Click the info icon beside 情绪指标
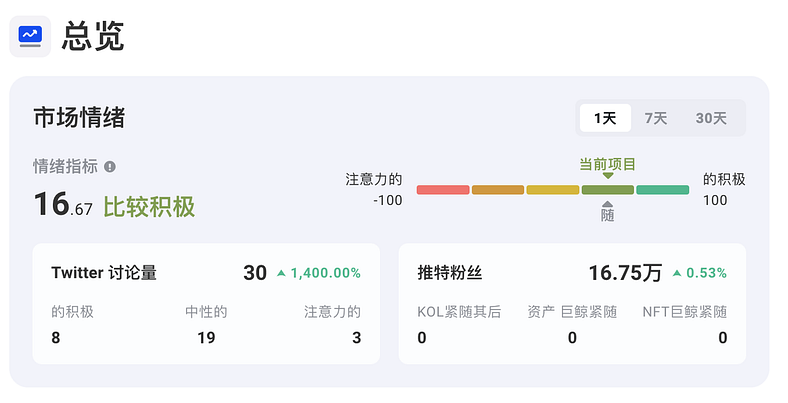Image resolution: width=788 pixels, height=403 pixels. click(110, 167)
